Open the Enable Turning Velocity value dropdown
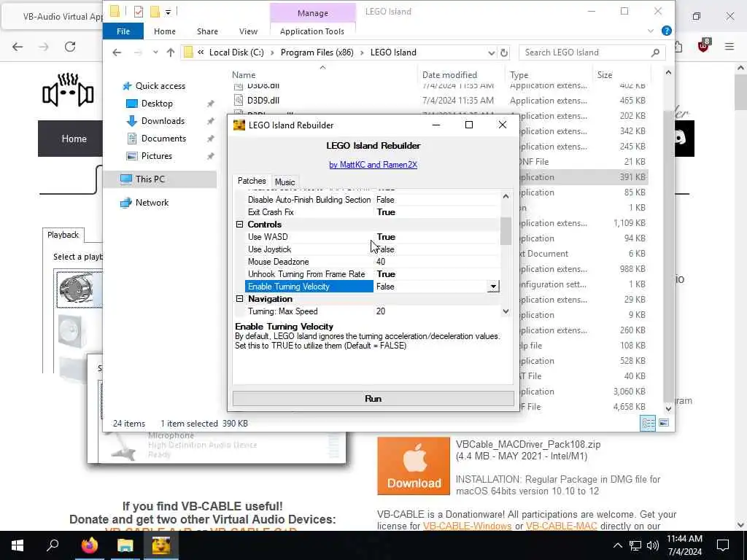Viewport: 747px width, 560px height. pos(493,286)
